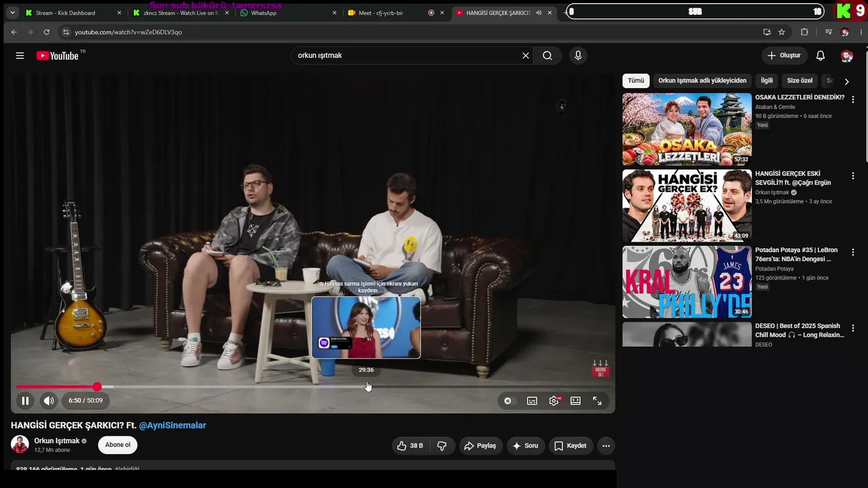Pause the video

[25, 401]
